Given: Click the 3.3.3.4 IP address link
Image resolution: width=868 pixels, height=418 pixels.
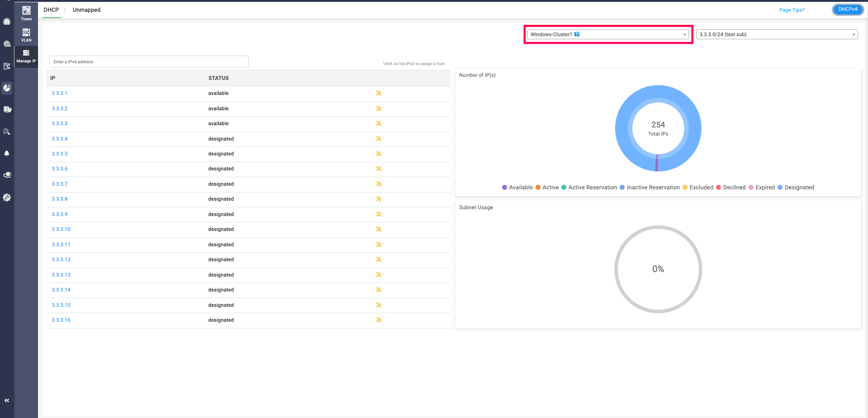Looking at the screenshot, I should pyautogui.click(x=59, y=139).
